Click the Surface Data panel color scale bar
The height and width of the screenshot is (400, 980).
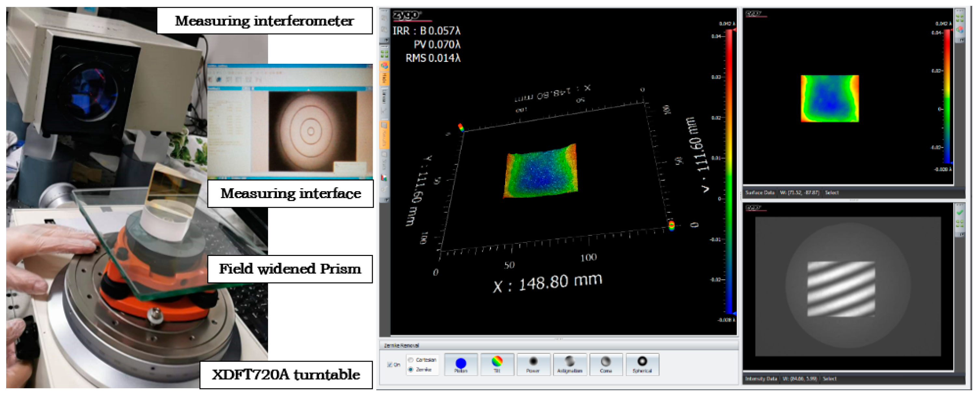tap(947, 97)
